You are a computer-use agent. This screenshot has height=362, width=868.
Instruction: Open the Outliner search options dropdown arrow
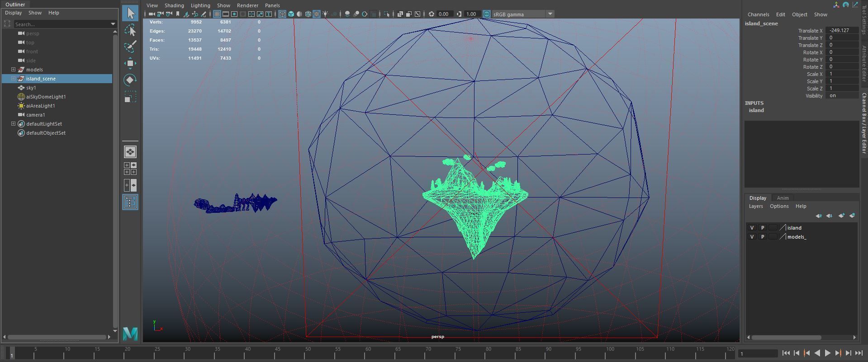pyautogui.click(x=113, y=24)
